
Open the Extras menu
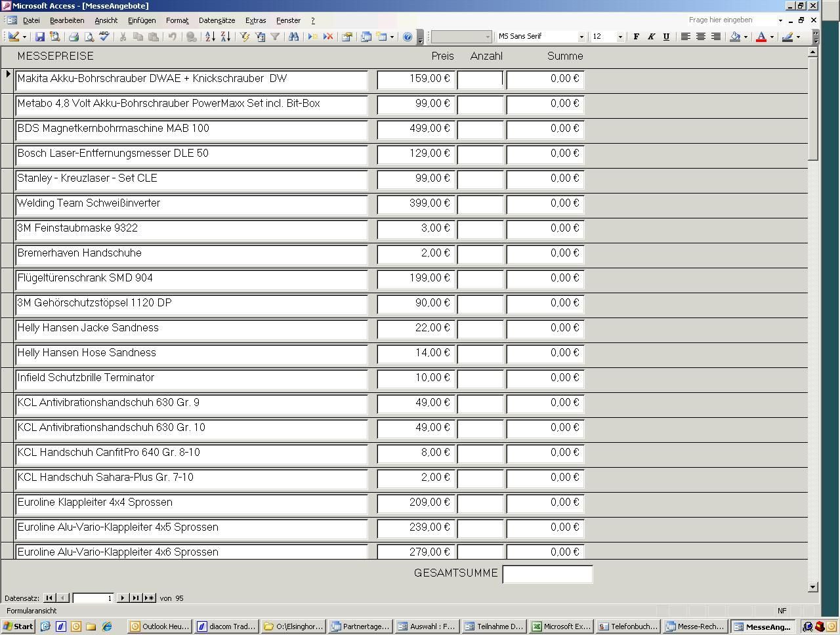(255, 20)
